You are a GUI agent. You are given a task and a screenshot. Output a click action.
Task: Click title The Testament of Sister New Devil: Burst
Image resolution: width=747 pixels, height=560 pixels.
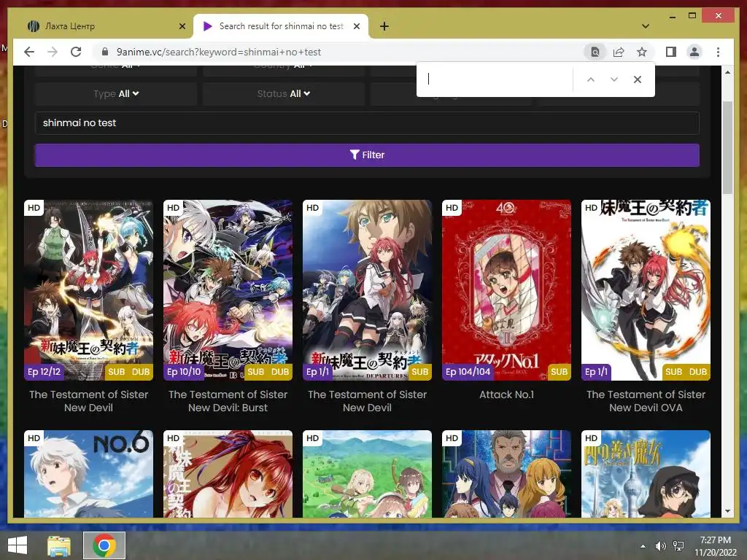pyautogui.click(x=228, y=401)
